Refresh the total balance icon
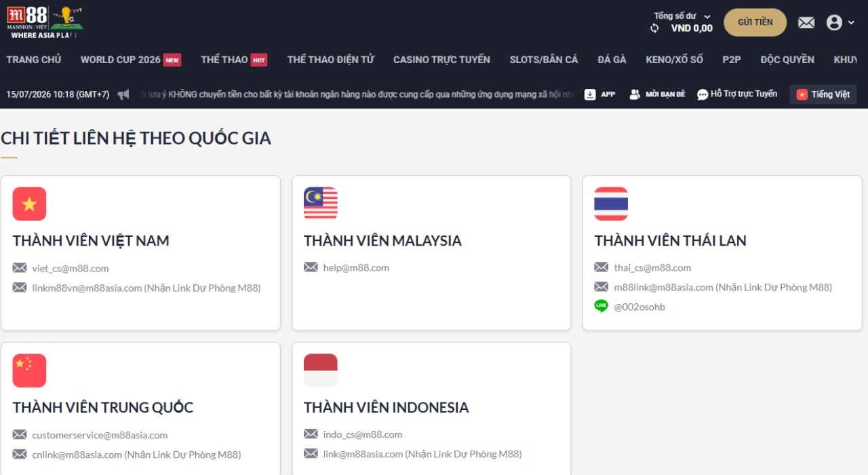 coord(654,28)
